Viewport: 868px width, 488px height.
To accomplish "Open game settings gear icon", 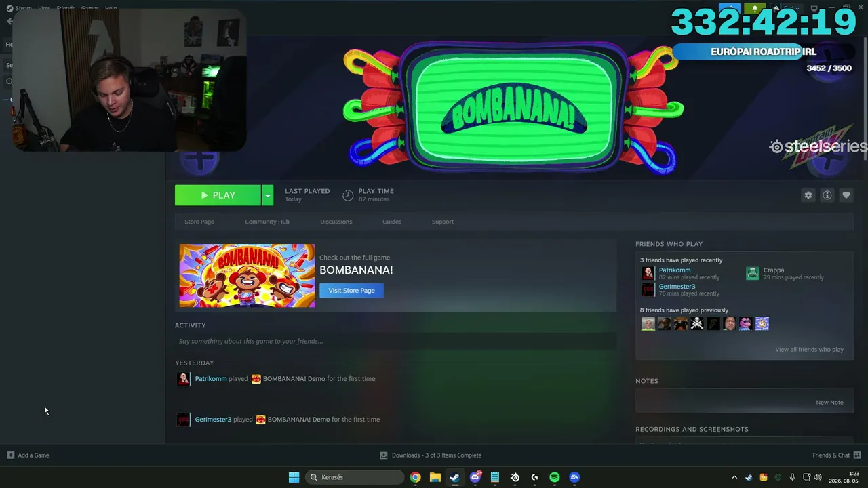I will tap(808, 195).
